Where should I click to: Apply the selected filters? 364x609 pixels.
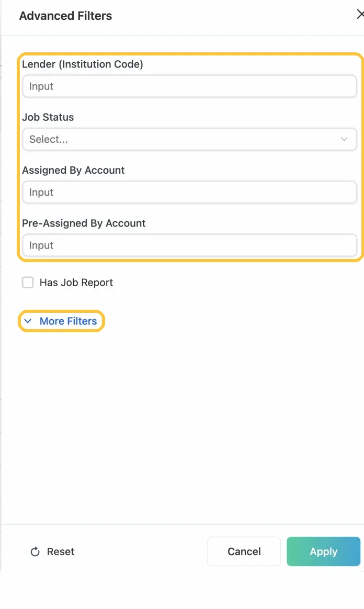[x=324, y=551]
